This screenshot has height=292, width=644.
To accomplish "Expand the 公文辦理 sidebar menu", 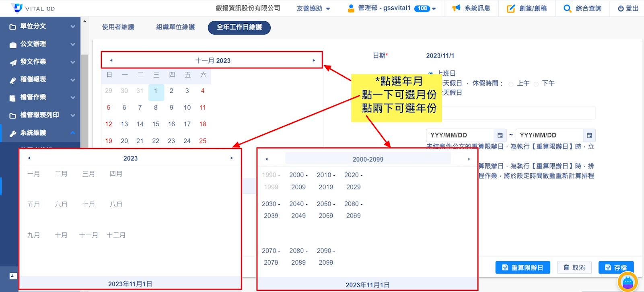I will [x=40, y=44].
